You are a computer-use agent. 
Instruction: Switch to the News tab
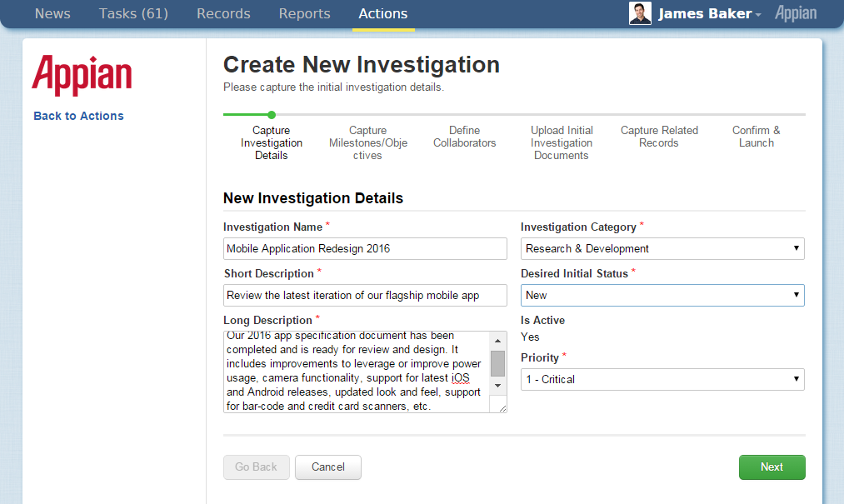pyautogui.click(x=52, y=14)
